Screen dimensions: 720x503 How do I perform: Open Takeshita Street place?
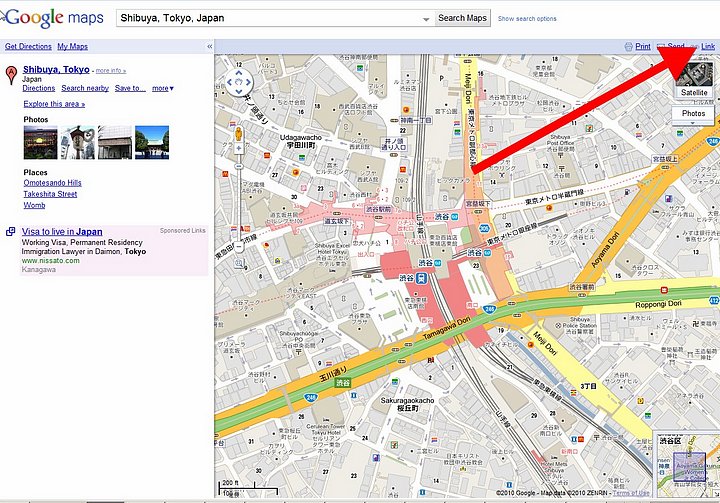pos(51,194)
